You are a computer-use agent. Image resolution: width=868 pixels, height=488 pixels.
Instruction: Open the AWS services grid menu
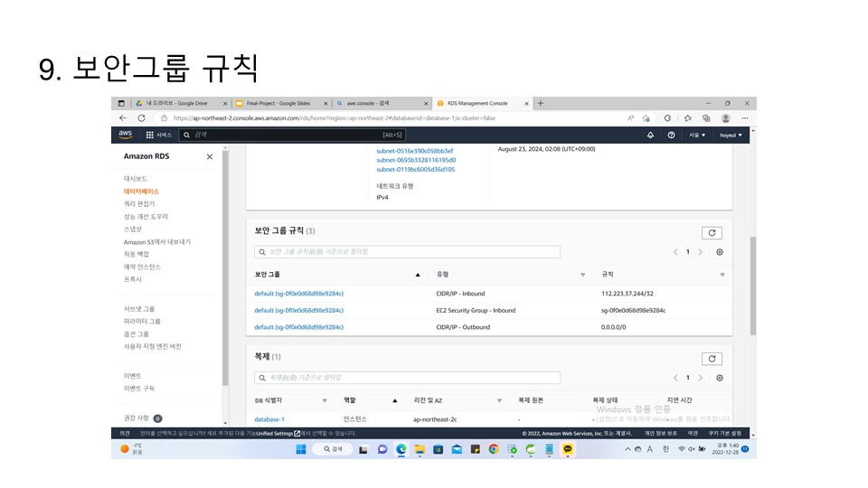(x=149, y=135)
